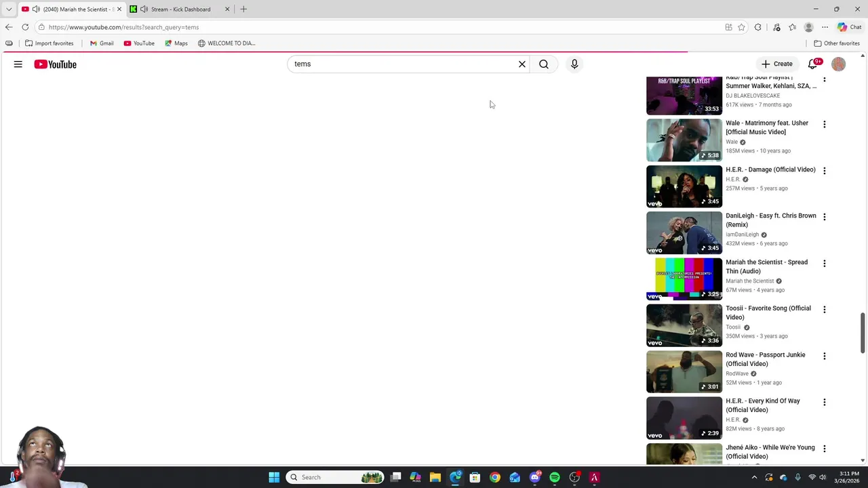Open Edge settings and more menu
This screenshot has height=488, width=868.
tap(825, 27)
